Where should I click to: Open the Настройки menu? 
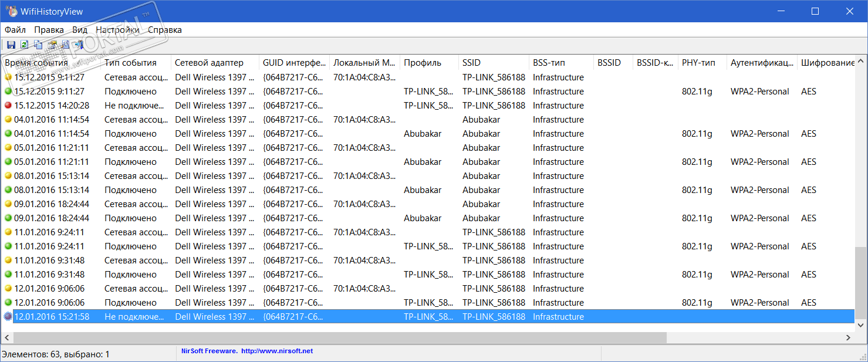(117, 30)
